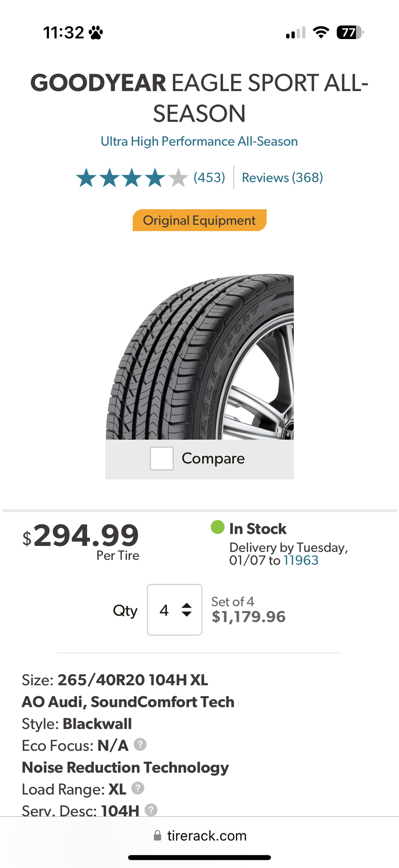Open the Eco Focus help icon
Viewport: 399px width, 868px height.
[x=140, y=745]
